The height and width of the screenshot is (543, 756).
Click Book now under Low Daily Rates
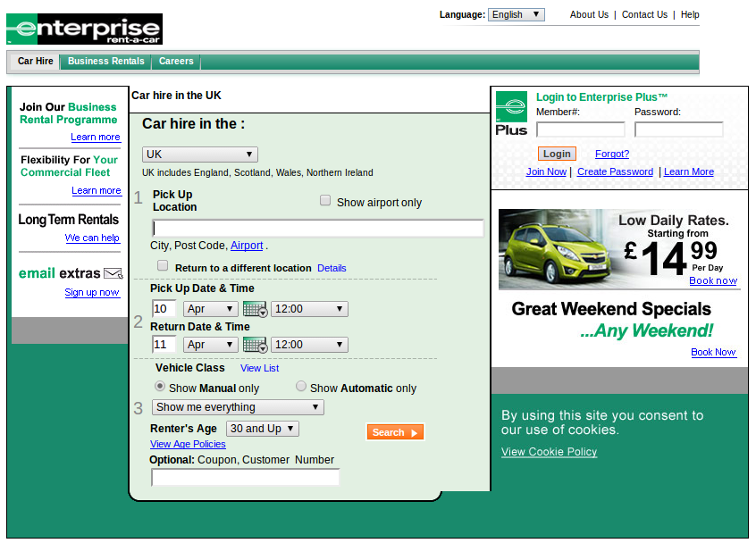pyautogui.click(x=713, y=281)
